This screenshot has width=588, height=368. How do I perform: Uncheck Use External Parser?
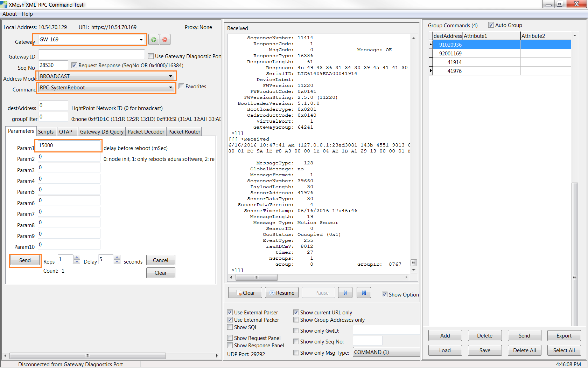230,312
